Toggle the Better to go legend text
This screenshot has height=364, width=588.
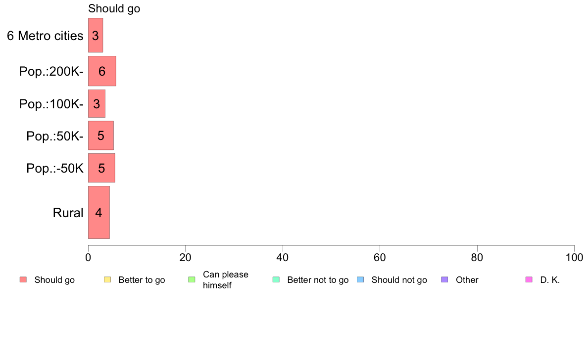pos(142,280)
